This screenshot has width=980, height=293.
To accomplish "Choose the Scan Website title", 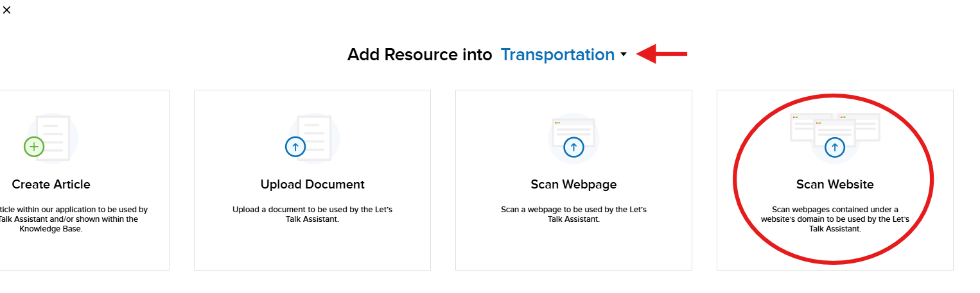I will 835,185.
